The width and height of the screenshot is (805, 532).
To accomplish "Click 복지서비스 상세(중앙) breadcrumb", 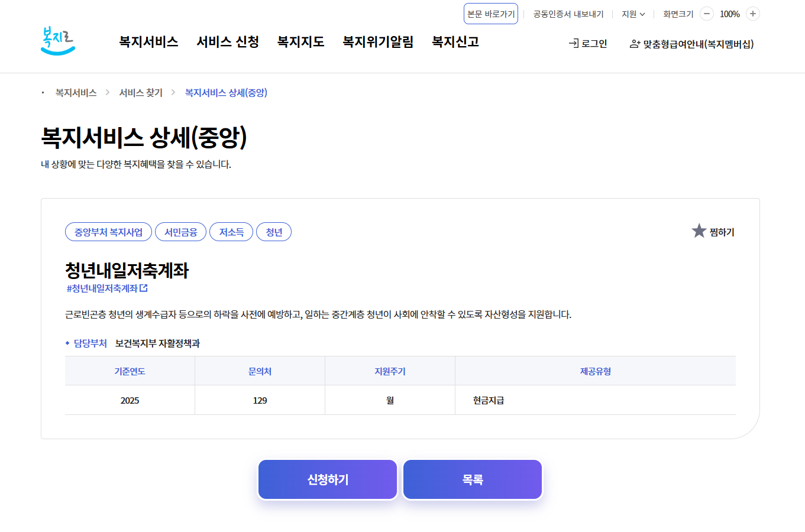I will tap(226, 93).
